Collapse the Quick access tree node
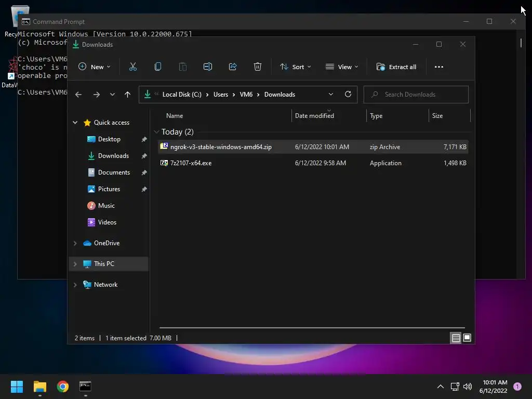532x399 pixels. point(75,123)
